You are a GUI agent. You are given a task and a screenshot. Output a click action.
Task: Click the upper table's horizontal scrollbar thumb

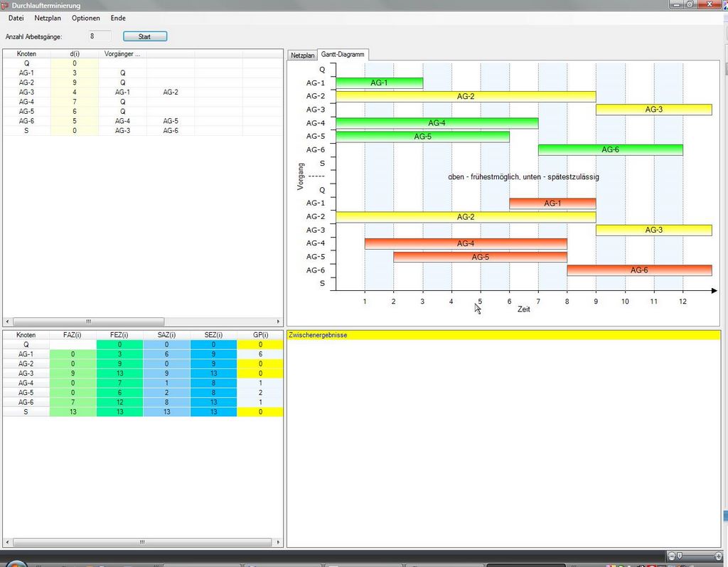[88, 322]
